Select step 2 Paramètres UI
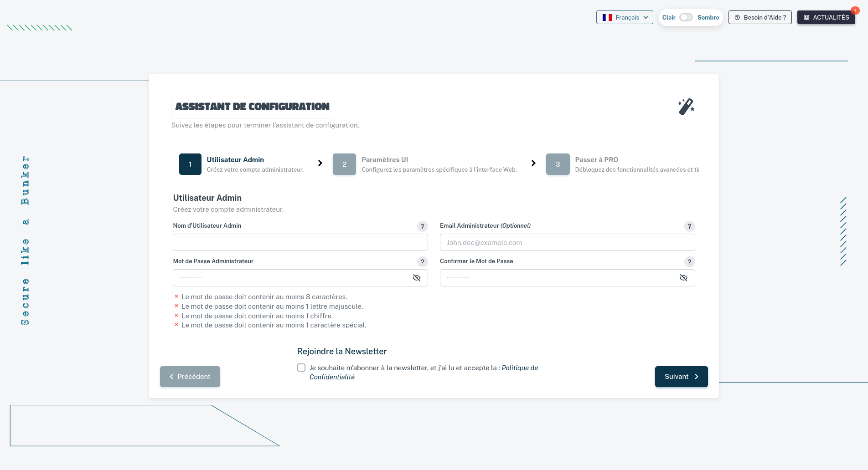868x470 pixels. pyautogui.click(x=345, y=164)
